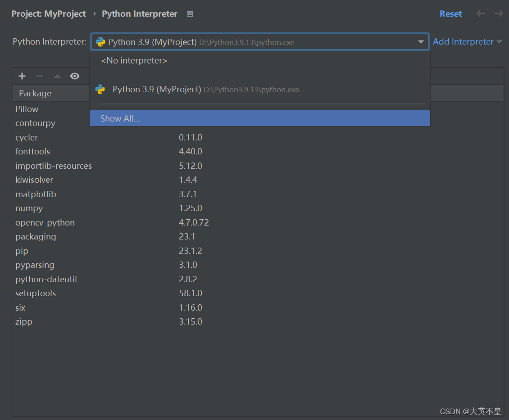Viewport: 509px width, 420px height.
Task: Select the fonttools package row
Action: tap(259, 151)
